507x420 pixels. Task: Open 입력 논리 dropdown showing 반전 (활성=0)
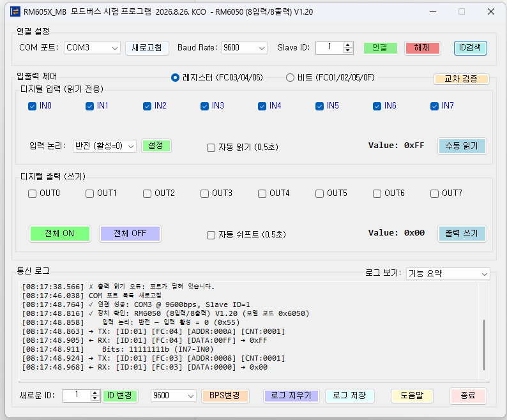click(105, 146)
